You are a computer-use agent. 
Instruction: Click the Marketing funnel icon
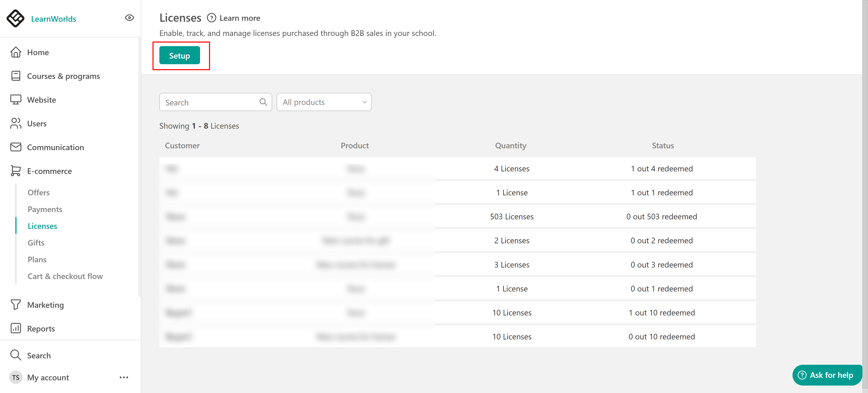click(x=16, y=305)
